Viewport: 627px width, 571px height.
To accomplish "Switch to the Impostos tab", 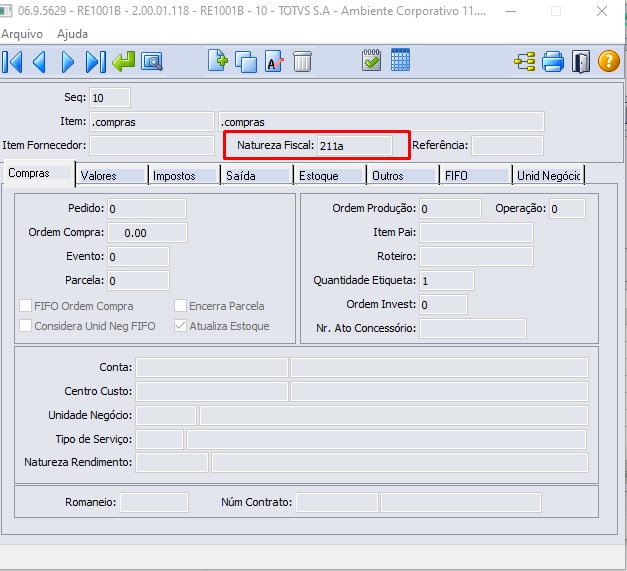I will [184, 176].
